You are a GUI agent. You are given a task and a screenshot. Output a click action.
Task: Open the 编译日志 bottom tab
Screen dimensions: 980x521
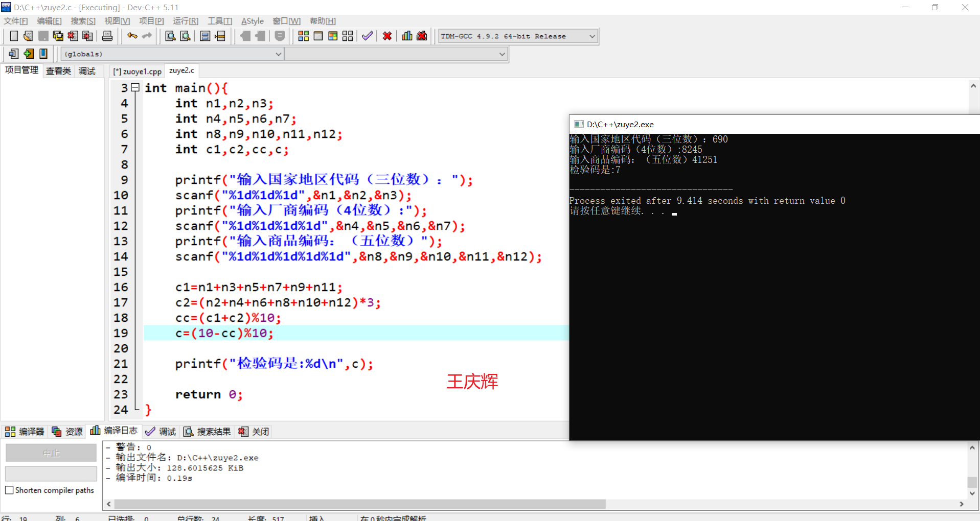114,431
